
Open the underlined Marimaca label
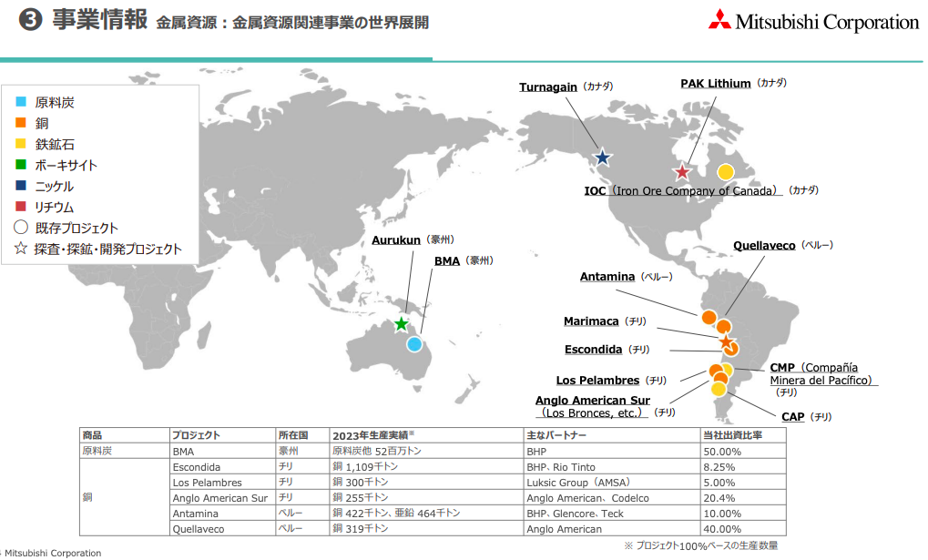[x=591, y=321]
